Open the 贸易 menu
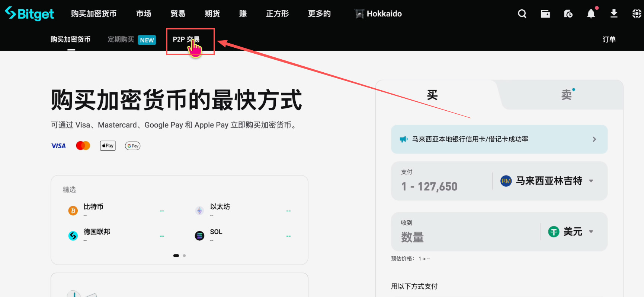The height and width of the screenshot is (297, 644). (178, 14)
